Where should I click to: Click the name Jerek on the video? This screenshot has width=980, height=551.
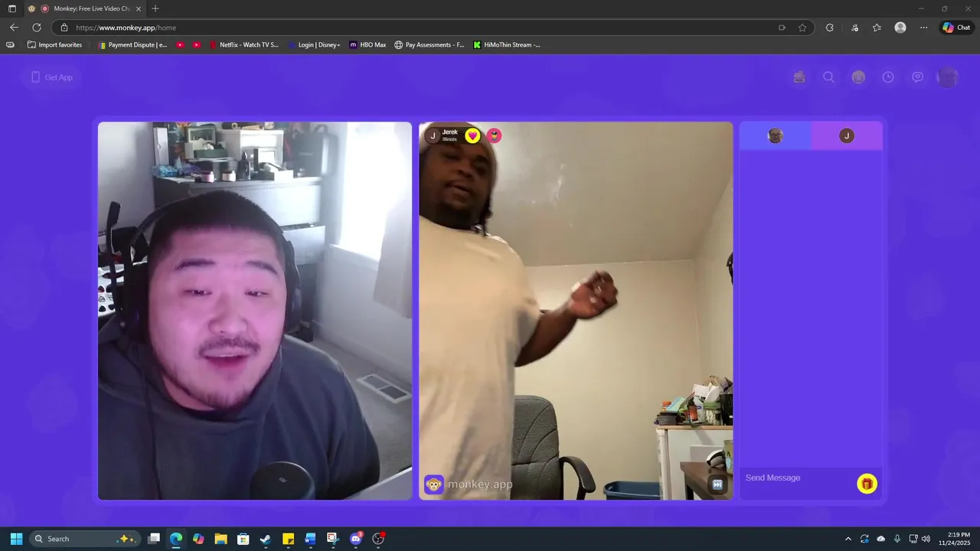pyautogui.click(x=450, y=132)
